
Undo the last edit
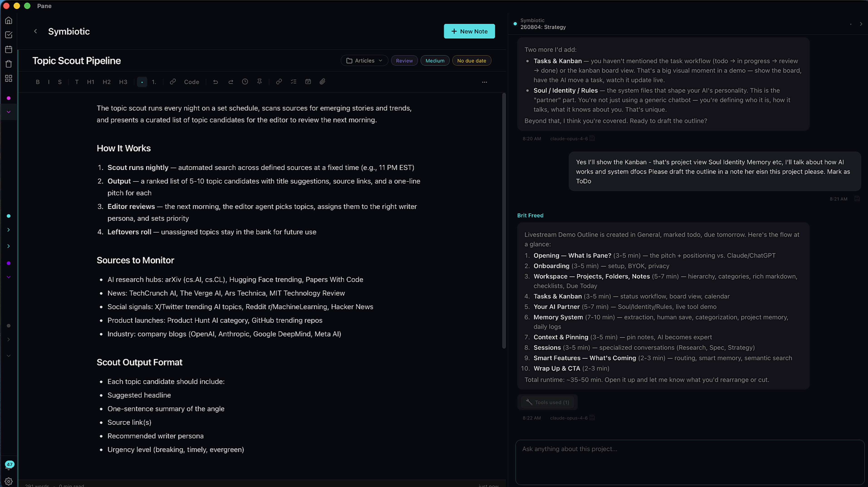pyautogui.click(x=216, y=82)
